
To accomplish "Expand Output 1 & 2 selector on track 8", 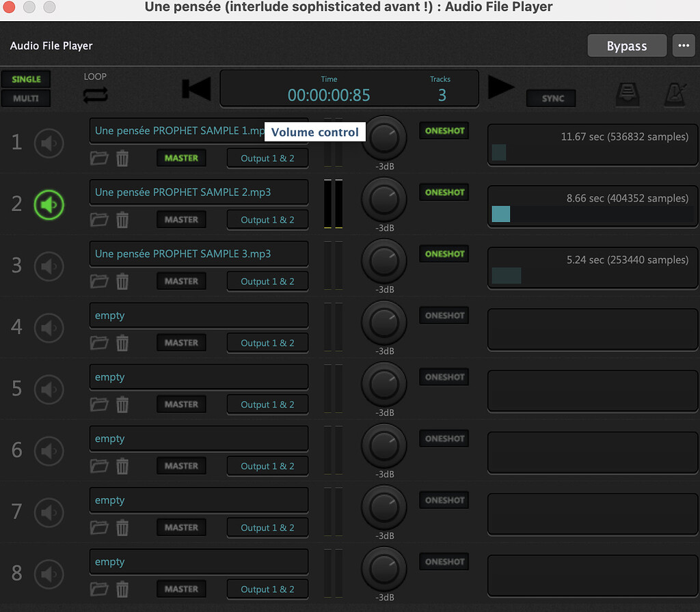I will coord(267,589).
